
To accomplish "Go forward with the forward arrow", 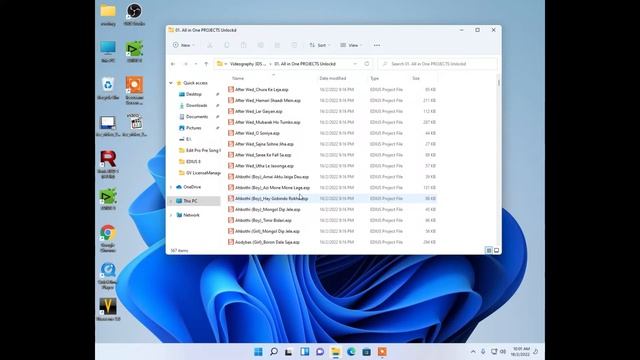I will tap(186, 64).
